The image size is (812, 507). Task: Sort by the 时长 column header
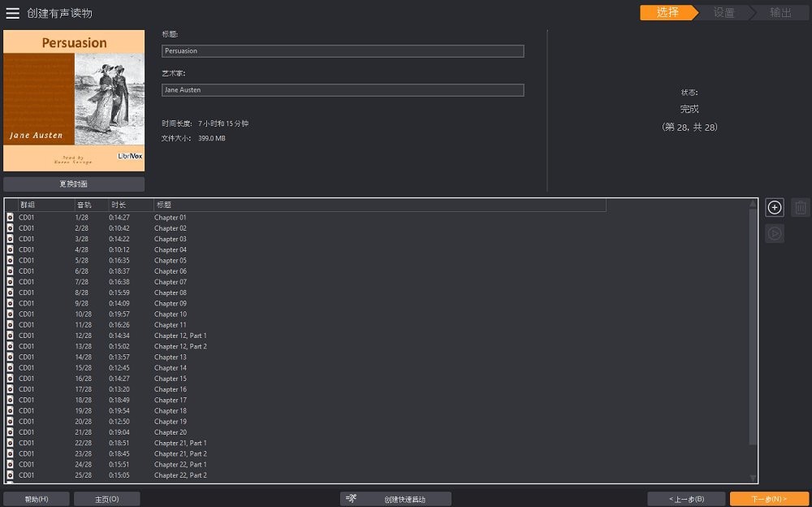point(130,205)
